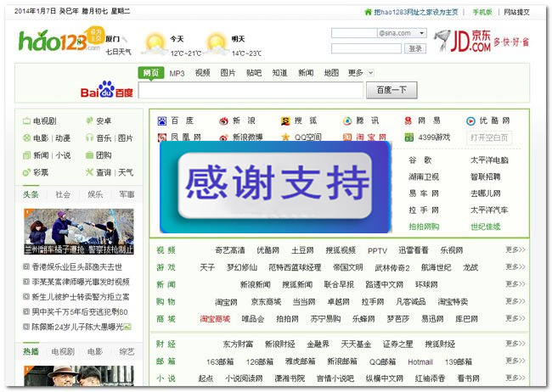The width and height of the screenshot is (552, 392).
Task: Open the 手机版 link
Action: 482,12
